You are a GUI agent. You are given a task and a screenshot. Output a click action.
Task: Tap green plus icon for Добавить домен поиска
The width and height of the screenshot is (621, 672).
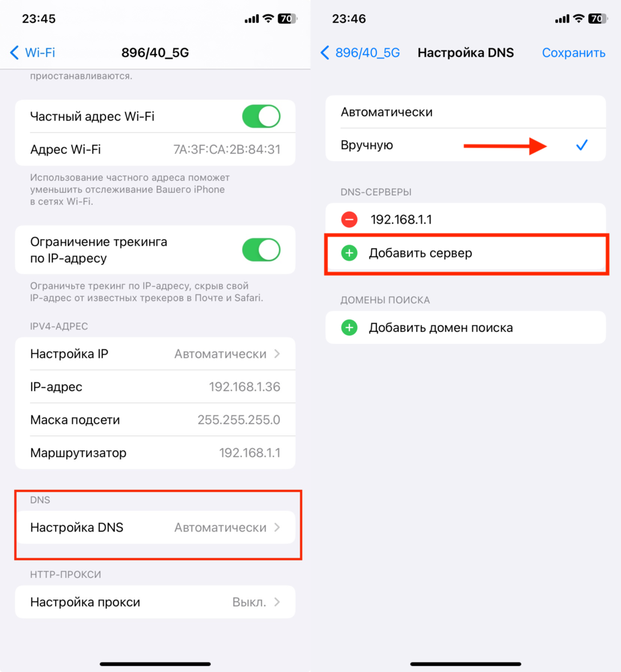tap(349, 327)
